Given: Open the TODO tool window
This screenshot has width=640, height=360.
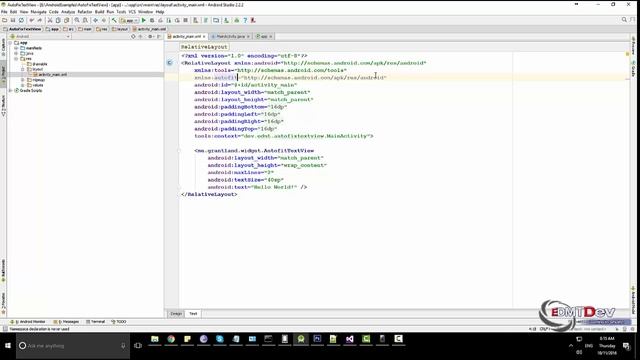Looking at the screenshot, I should [x=119, y=322].
